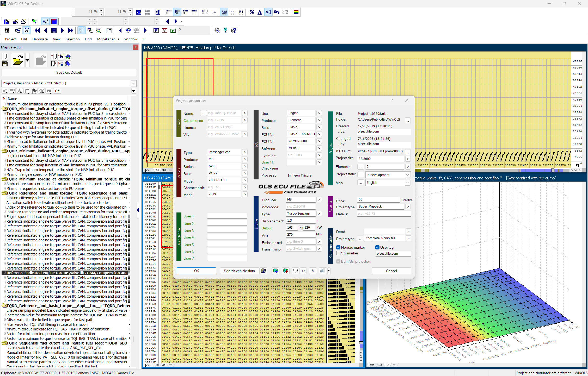
Task: Click the fast rewind double-arrow icon
Action: pos(37,31)
